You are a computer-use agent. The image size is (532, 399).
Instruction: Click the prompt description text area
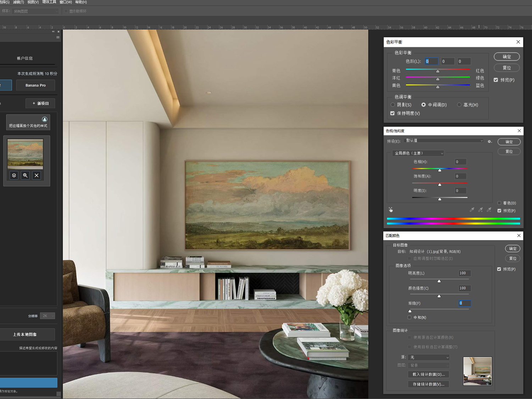(28, 363)
